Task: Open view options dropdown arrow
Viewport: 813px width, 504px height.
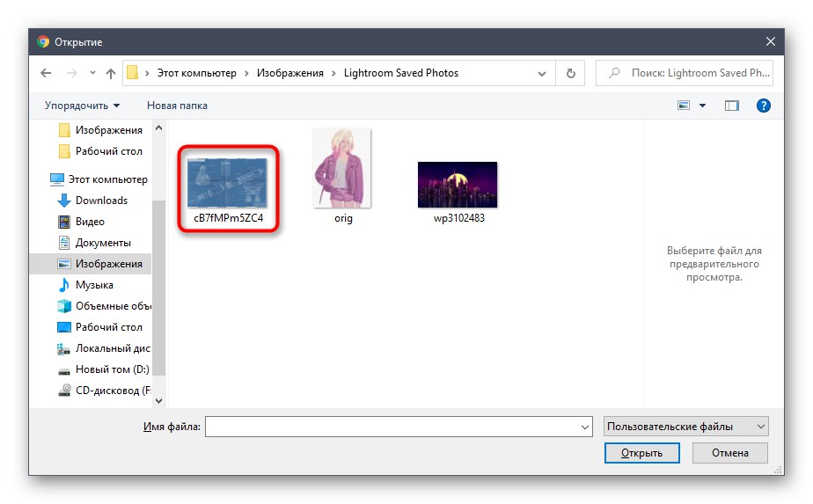Action: pos(702,106)
